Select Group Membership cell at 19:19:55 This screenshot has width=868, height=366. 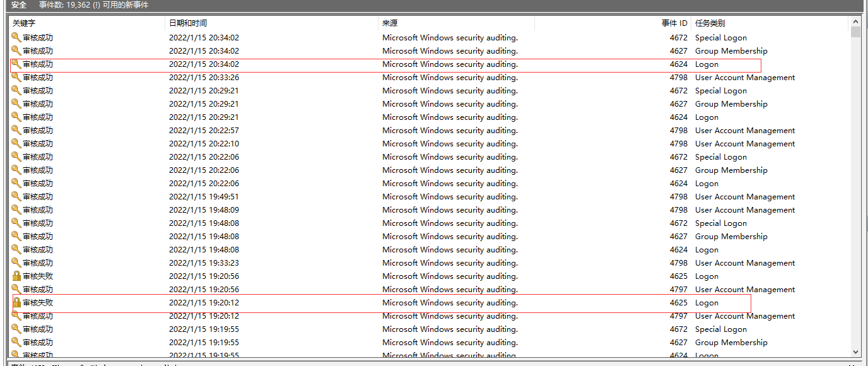point(731,342)
